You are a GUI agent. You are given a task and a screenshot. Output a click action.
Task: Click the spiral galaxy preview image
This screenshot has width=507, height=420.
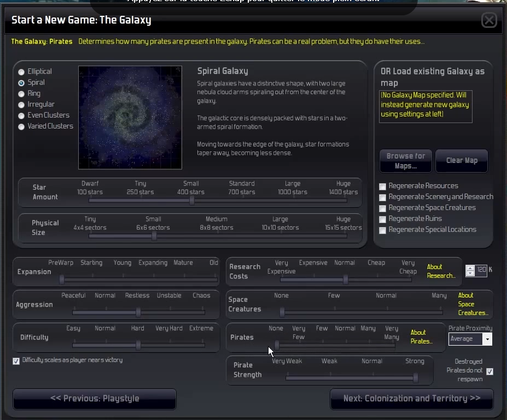pos(130,118)
